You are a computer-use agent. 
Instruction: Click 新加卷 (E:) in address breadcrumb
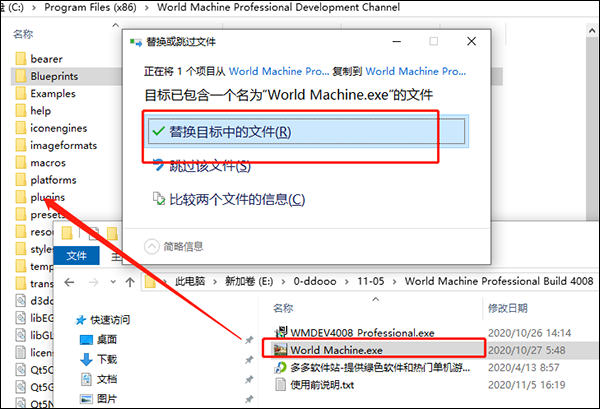(249, 282)
